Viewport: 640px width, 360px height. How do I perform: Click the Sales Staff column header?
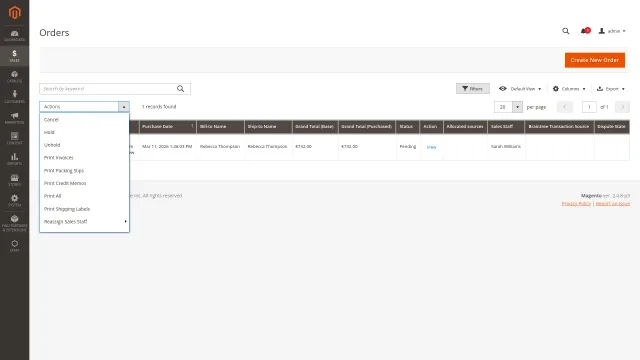click(x=506, y=127)
